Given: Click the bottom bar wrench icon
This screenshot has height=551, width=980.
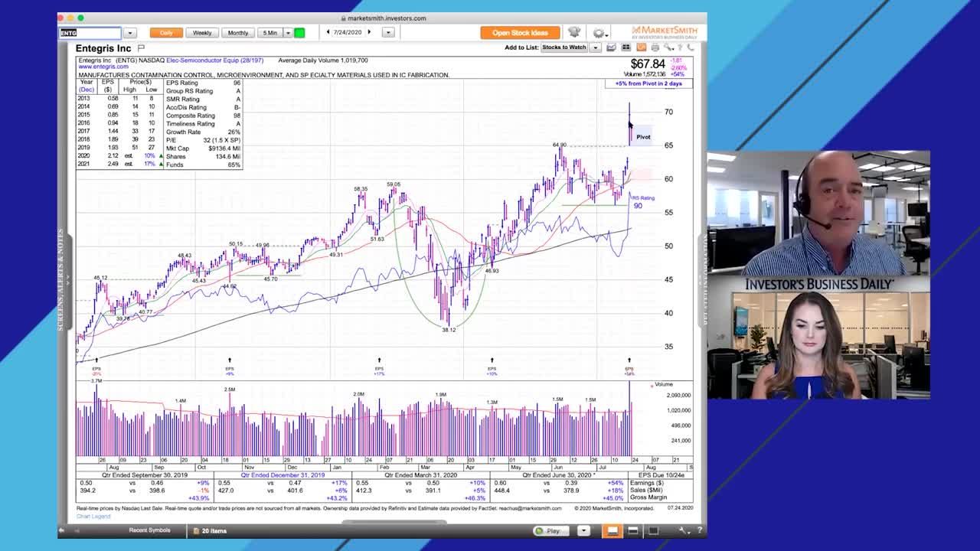Looking at the screenshot, I should click(683, 530).
